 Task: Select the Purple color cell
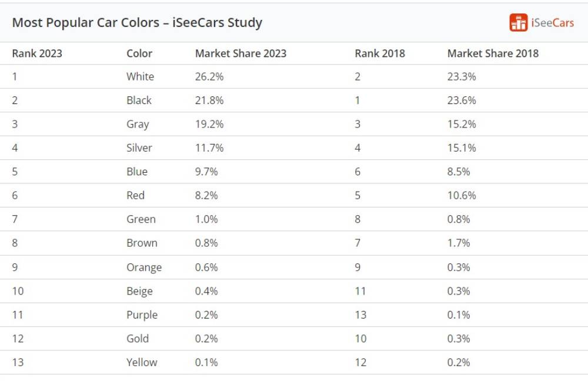pos(142,315)
